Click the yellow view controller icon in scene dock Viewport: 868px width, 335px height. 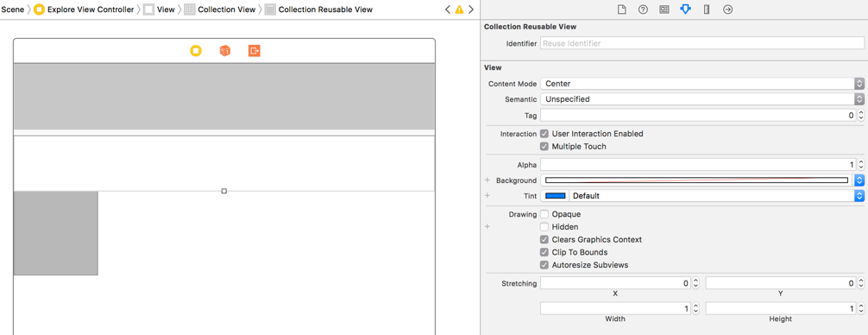(195, 51)
